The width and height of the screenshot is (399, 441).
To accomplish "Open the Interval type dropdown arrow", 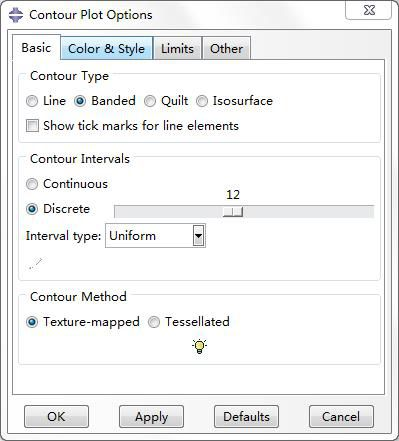I will click(198, 236).
